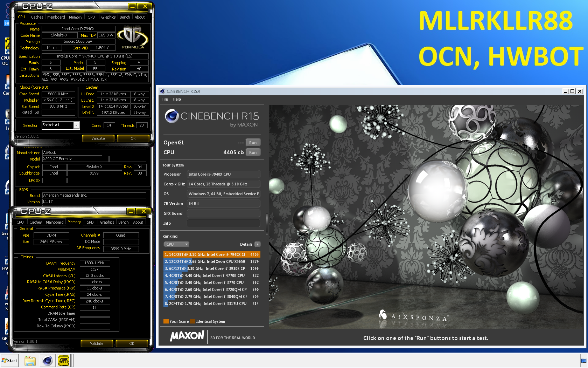Click the ranking Details arrow icon

point(258,244)
